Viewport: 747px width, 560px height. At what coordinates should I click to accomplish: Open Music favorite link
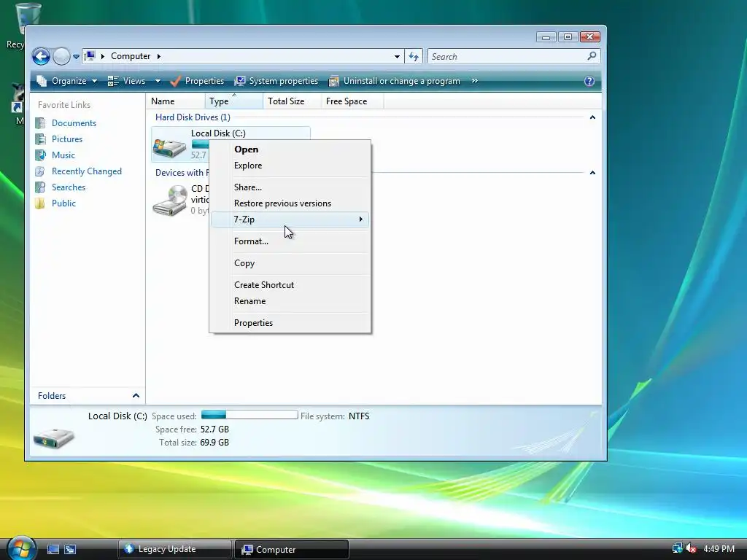(63, 155)
